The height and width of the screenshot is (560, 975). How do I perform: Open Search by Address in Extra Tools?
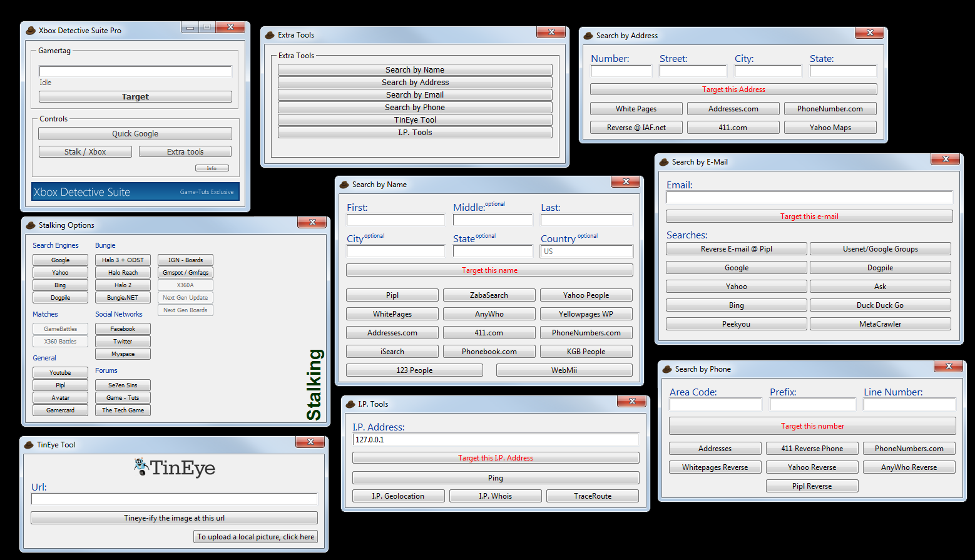pos(415,83)
